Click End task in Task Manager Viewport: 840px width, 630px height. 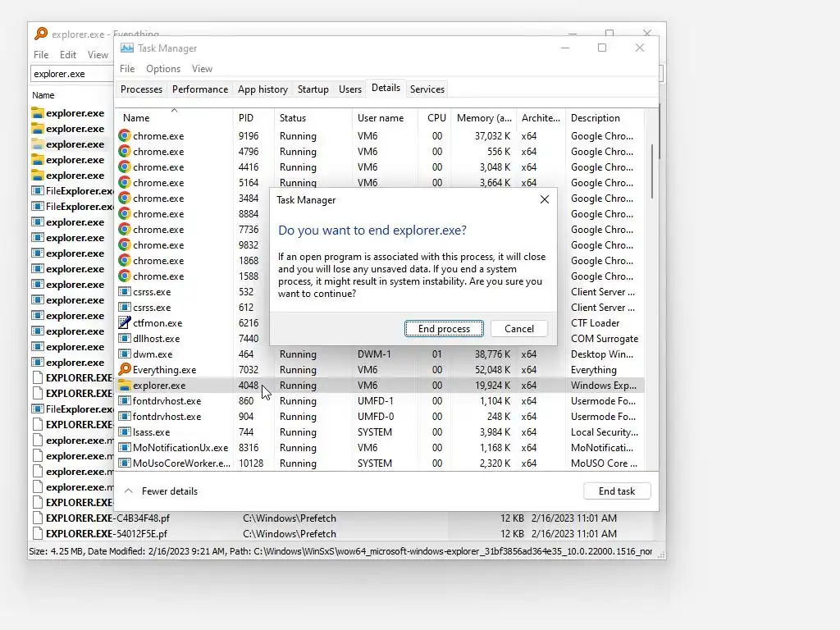point(617,491)
